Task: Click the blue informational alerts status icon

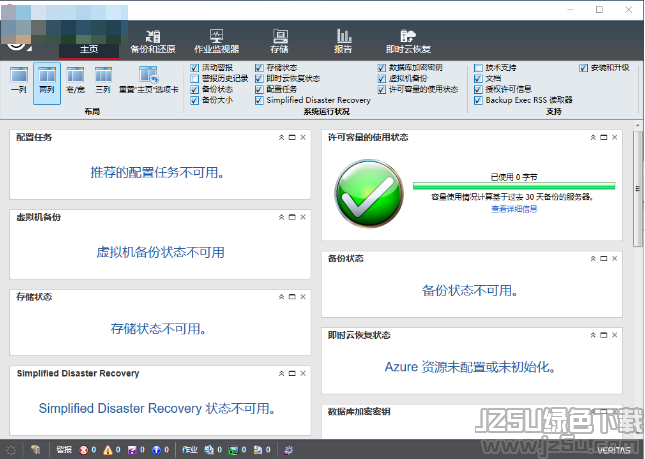Action: tap(156, 450)
